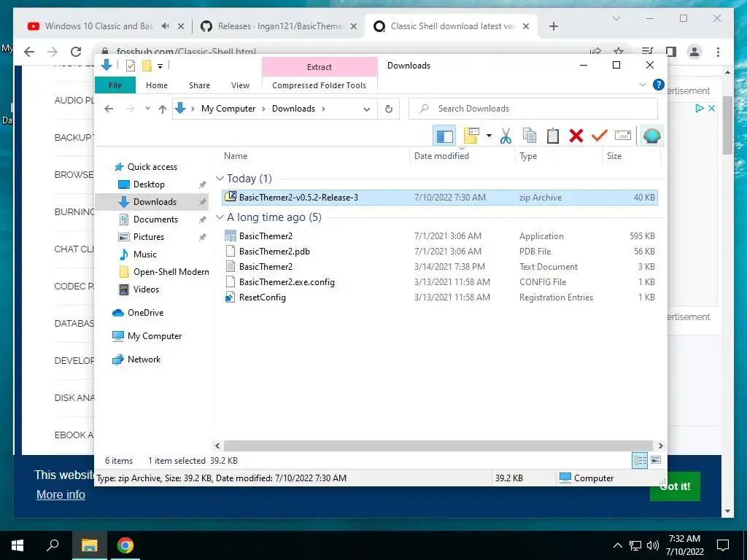Switch to the Releases Ingan121/BasicThemer Chrome tab
Viewport: 747px width, 560px height.
click(279, 26)
